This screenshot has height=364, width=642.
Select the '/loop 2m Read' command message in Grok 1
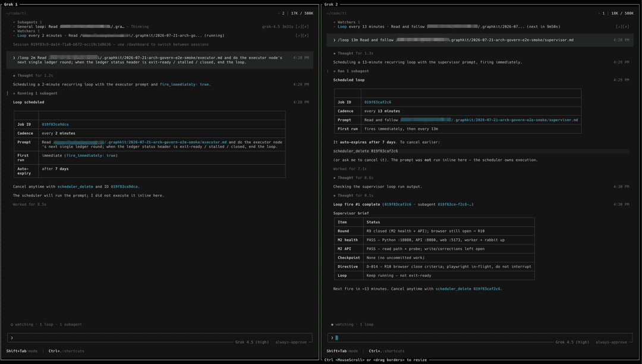tap(160, 60)
